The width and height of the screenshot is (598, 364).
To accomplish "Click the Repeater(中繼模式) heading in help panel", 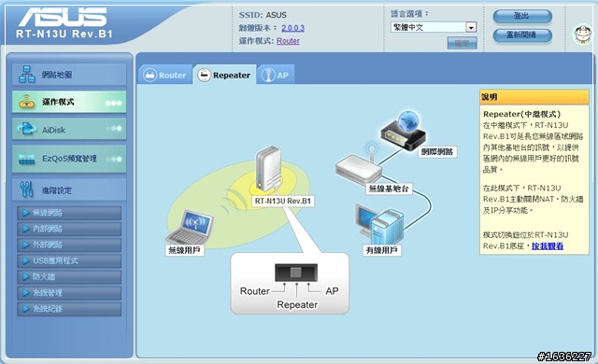I will 521,114.
